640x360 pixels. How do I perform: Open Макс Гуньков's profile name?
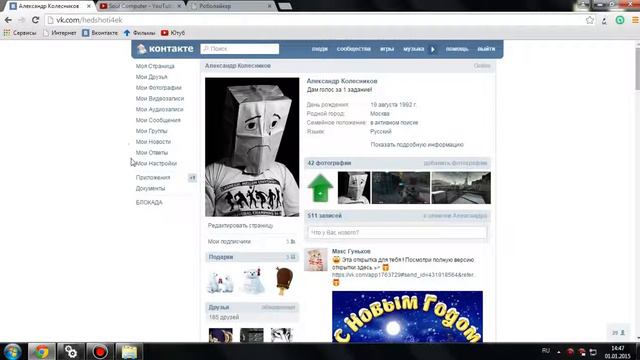[351, 251]
